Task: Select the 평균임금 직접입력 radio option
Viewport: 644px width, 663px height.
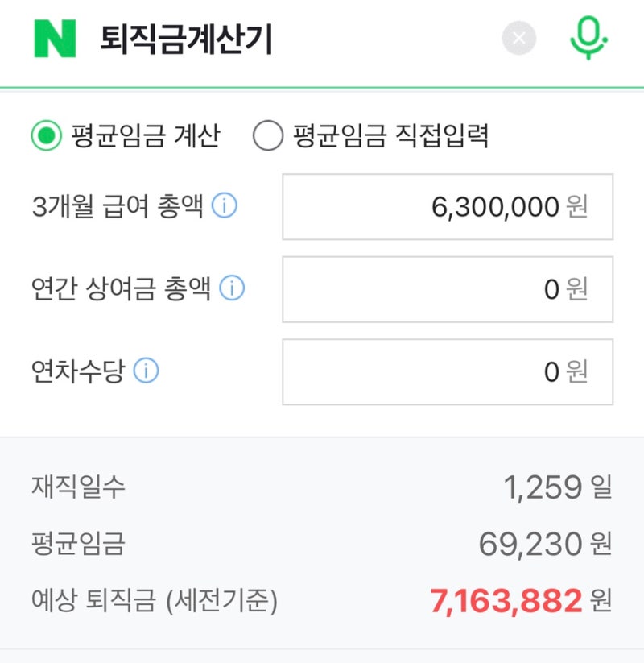Action: click(x=268, y=135)
